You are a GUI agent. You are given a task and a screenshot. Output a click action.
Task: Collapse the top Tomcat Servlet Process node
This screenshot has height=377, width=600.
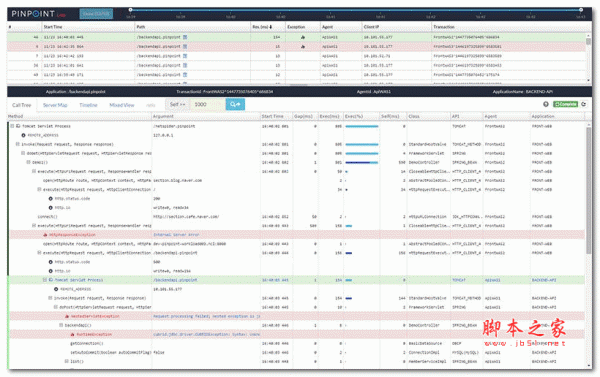click(x=12, y=126)
